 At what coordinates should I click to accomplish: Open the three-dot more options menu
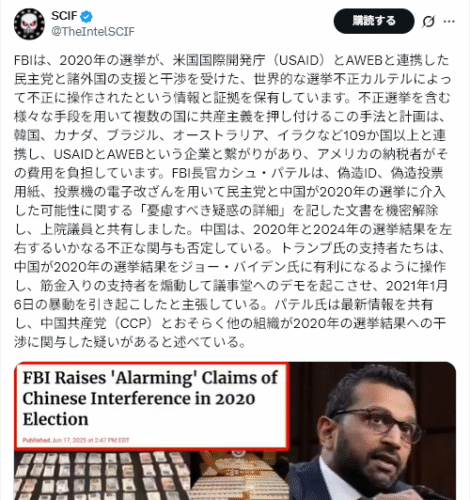pos(449,22)
